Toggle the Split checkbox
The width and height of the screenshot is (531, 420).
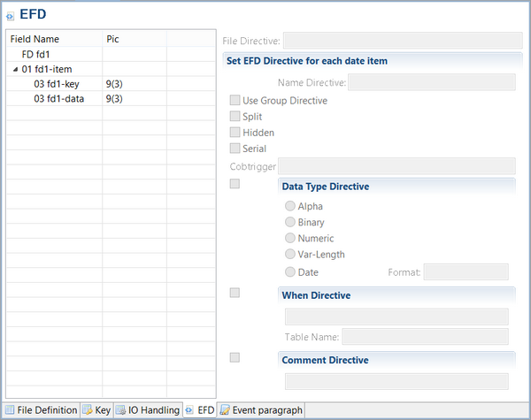(235, 117)
